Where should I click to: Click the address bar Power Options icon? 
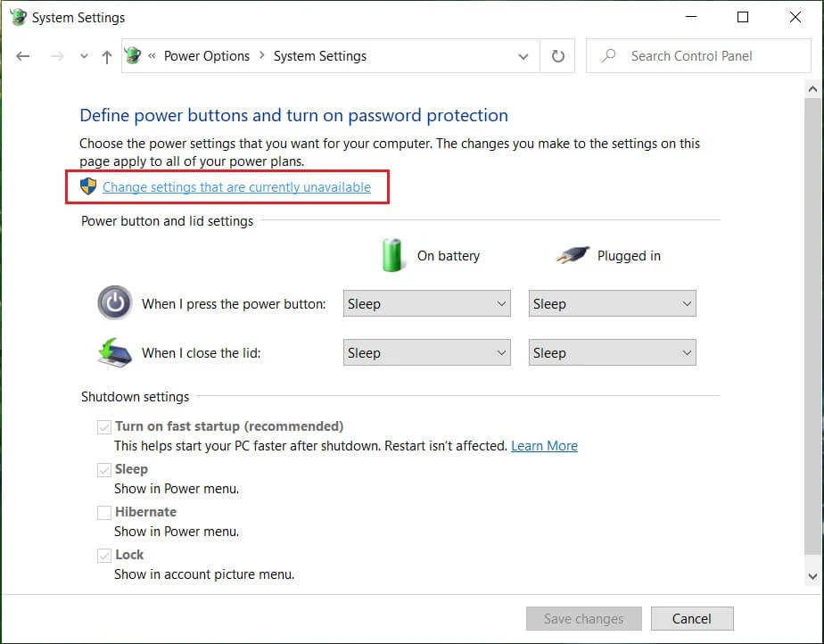(x=134, y=56)
